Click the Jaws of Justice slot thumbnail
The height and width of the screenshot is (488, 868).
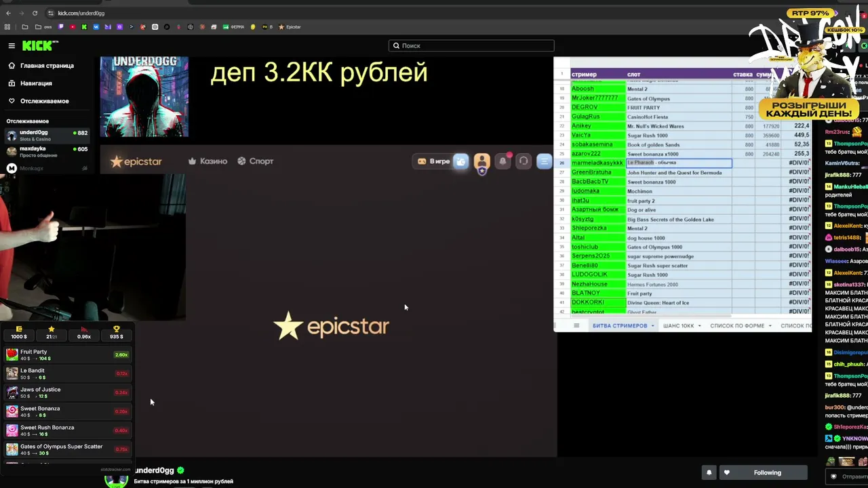(x=12, y=392)
